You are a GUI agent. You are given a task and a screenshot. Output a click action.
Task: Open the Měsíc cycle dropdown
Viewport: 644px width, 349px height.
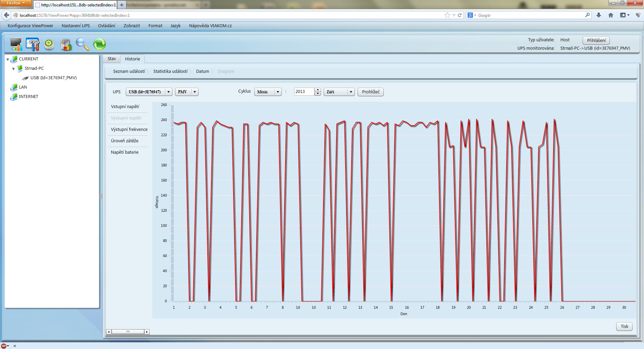[x=278, y=92]
